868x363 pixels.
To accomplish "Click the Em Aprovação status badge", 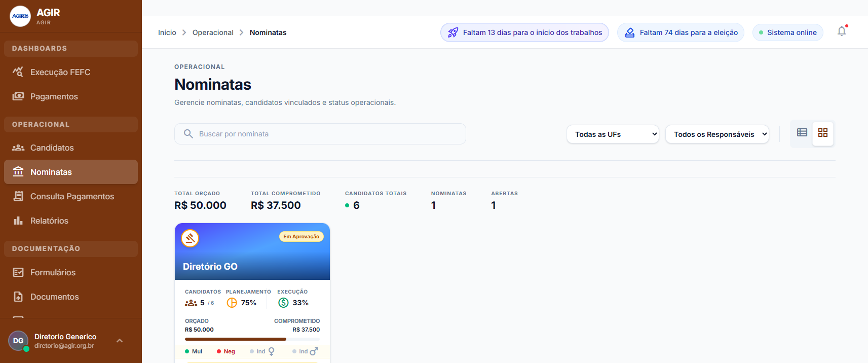I will pos(301,237).
